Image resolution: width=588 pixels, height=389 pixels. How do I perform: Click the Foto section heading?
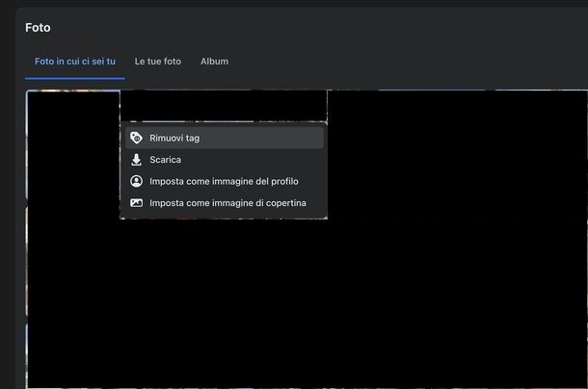pyautogui.click(x=38, y=28)
